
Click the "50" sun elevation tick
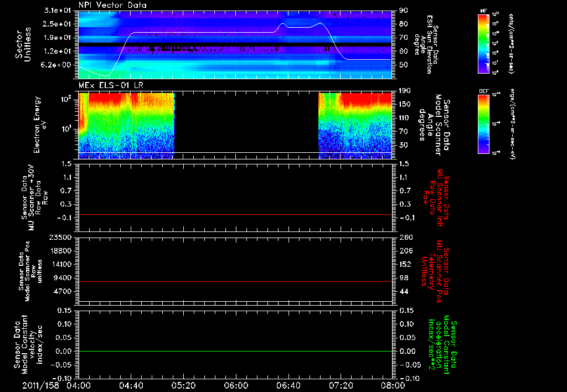(404, 65)
